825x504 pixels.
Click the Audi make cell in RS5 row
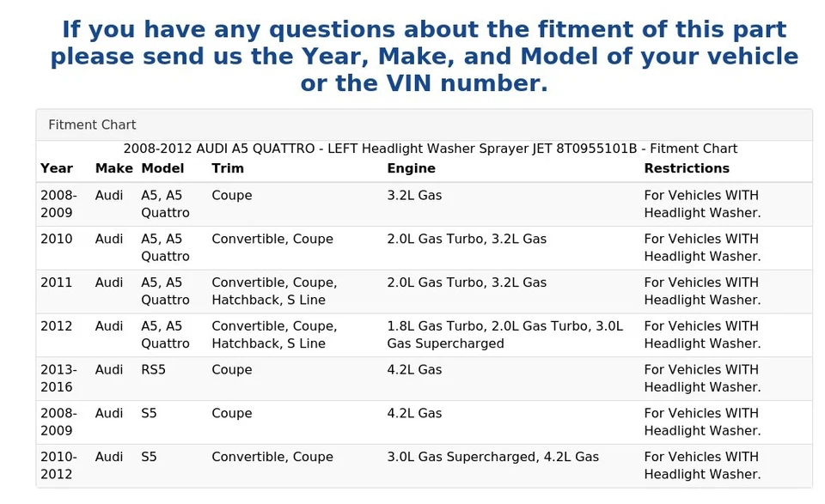(109, 369)
